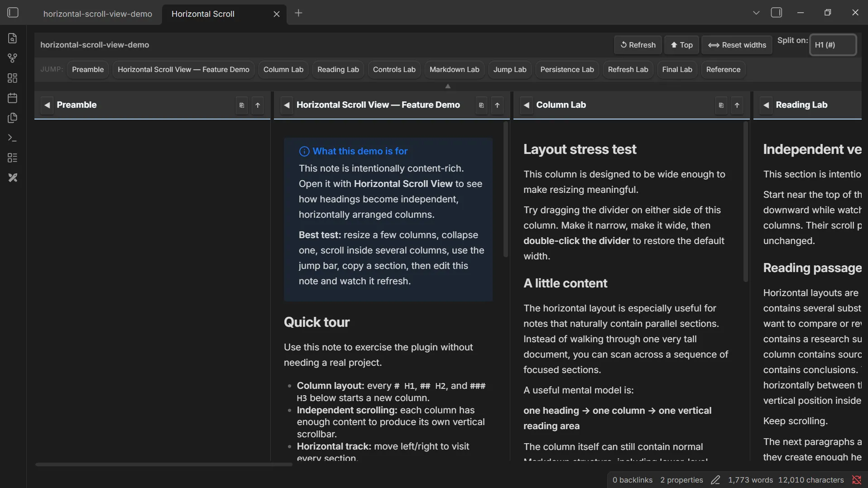Open the list-style ribbon icon above the tools icon
Viewport: 868px width, 488px height.
[x=13, y=158]
